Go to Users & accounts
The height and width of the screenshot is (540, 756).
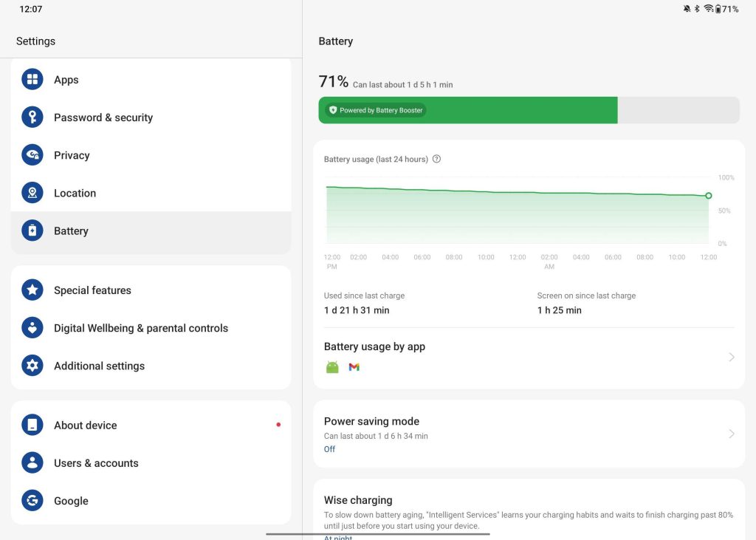coord(96,463)
